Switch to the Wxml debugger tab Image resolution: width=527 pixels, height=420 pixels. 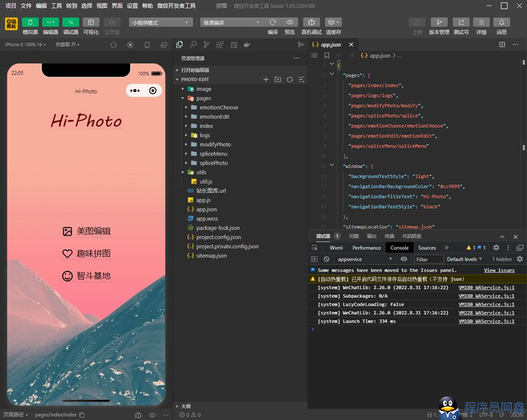point(336,248)
